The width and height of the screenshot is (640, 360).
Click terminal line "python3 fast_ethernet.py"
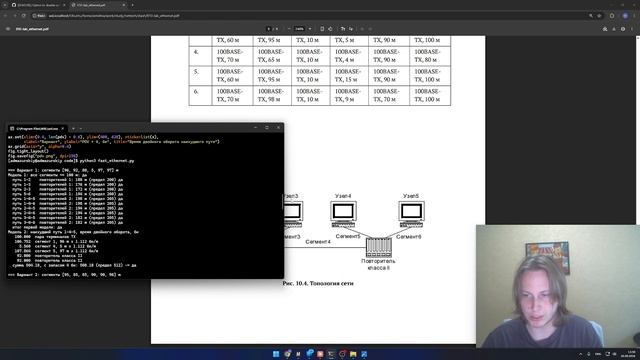(x=107, y=161)
